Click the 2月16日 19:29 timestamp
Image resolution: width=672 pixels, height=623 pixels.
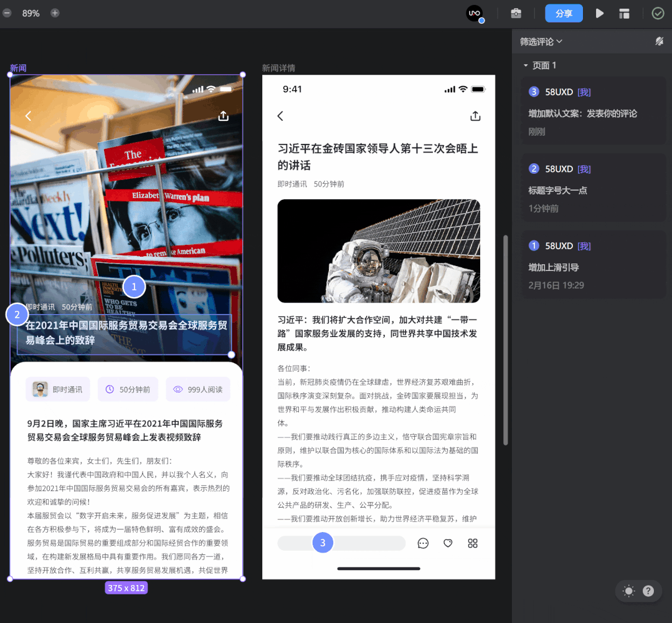click(556, 285)
